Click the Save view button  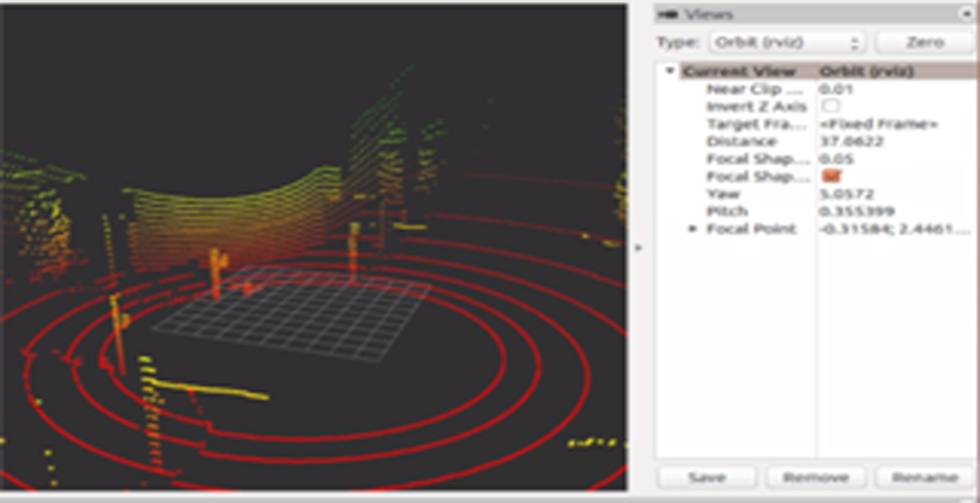point(706,476)
